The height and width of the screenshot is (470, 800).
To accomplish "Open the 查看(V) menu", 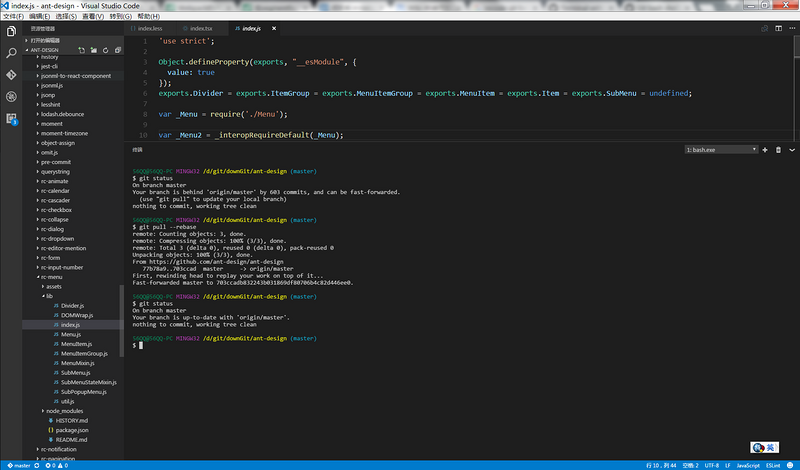I will click(x=93, y=16).
